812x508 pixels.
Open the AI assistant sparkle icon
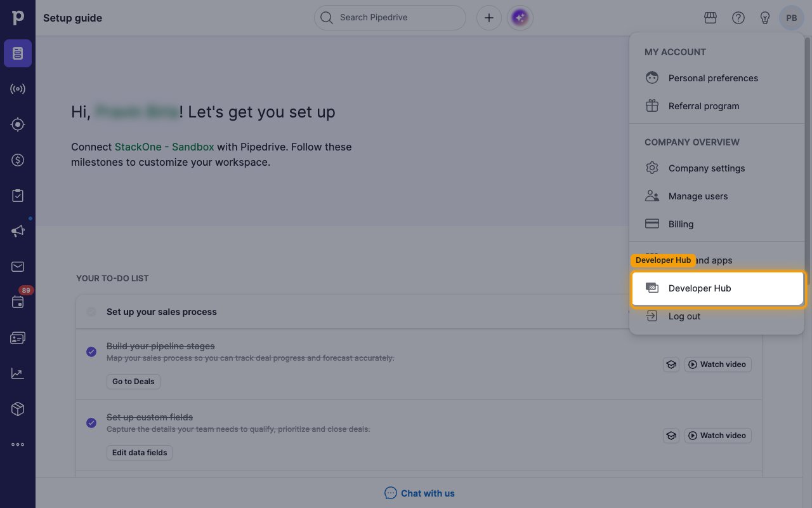coord(520,18)
